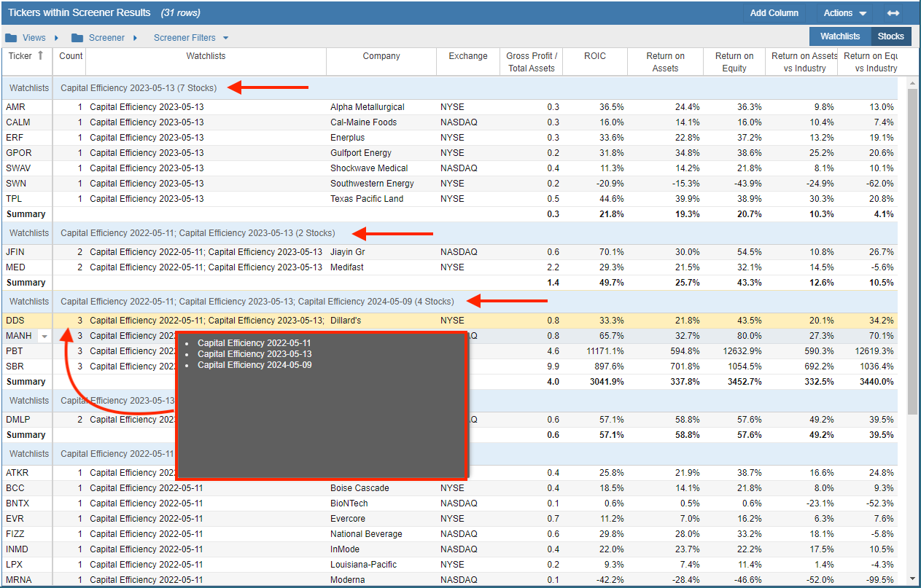This screenshot has height=588, width=921.
Task: Click the Evercore company cell
Action: pyautogui.click(x=381, y=519)
